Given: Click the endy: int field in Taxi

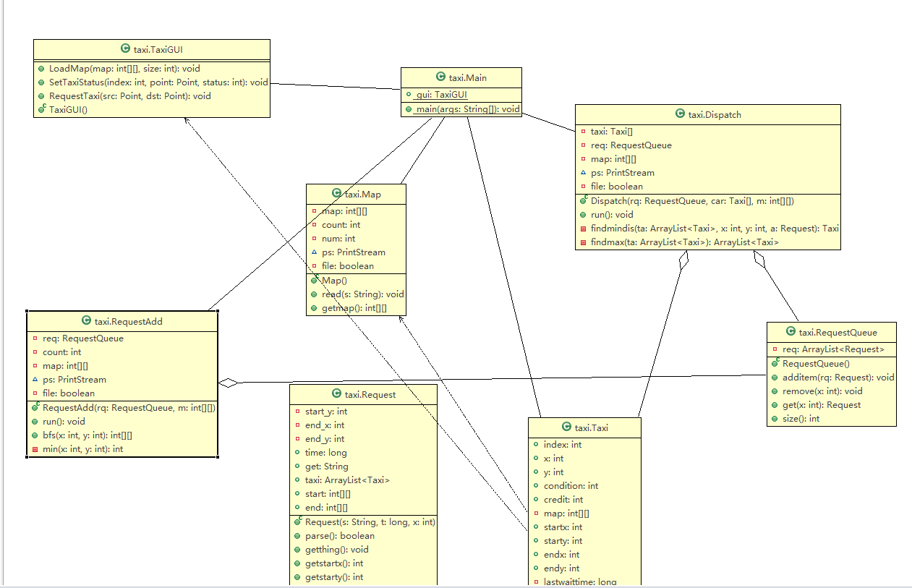Looking at the screenshot, I should tap(561, 568).
